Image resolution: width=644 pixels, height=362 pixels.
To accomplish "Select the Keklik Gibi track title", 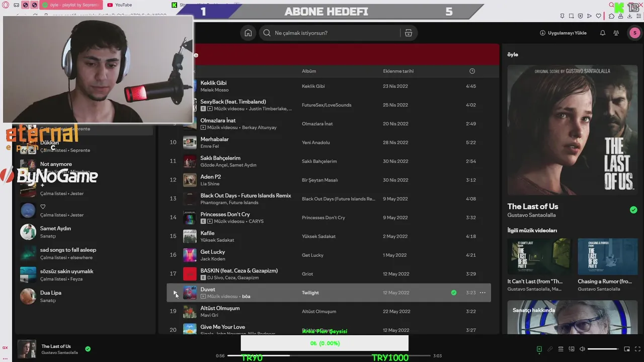I will [x=213, y=83].
